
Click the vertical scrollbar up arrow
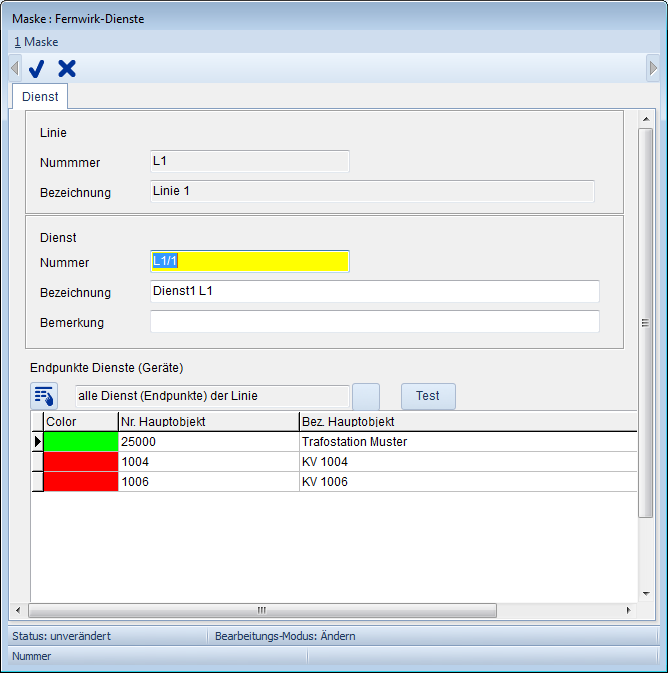click(646, 119)
